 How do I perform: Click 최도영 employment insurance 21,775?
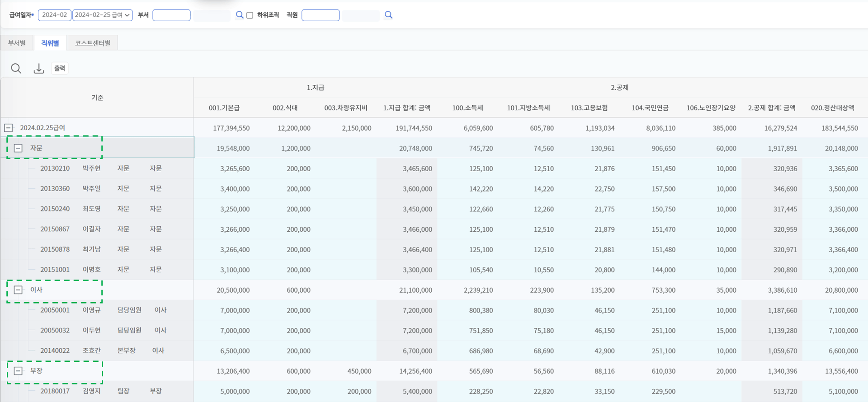click(x=604, y=209)
